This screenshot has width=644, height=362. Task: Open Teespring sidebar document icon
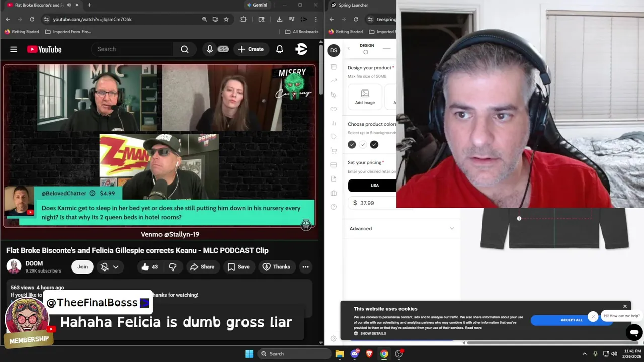point(333,179)
